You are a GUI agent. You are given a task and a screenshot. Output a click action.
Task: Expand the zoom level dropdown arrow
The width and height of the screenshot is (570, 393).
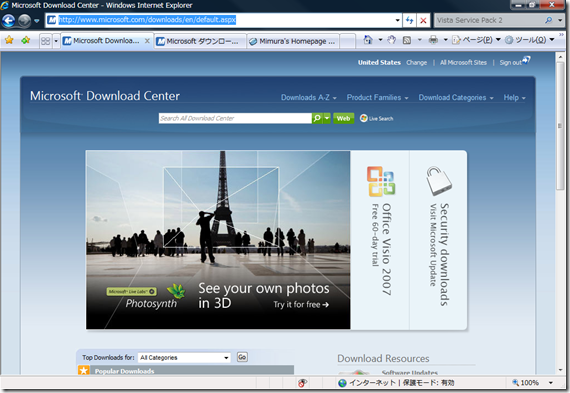[551, 383]
